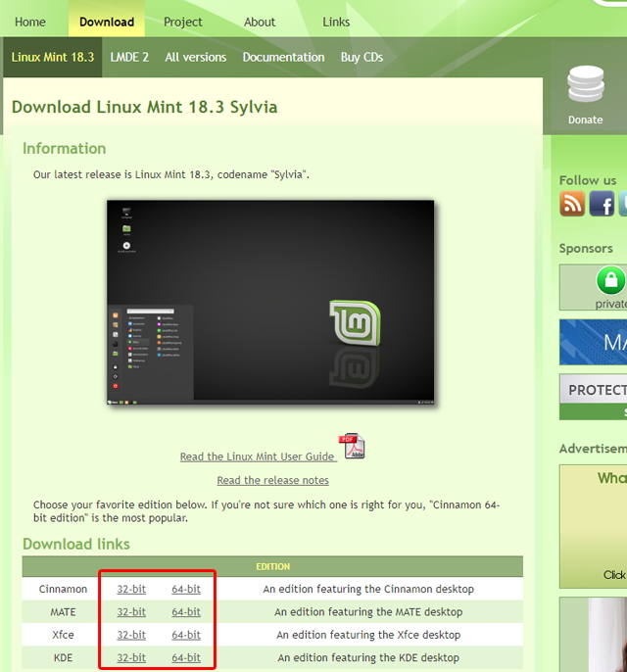Click the Xfce edition name cell
627x672 pixels.
tap(63, 635)
